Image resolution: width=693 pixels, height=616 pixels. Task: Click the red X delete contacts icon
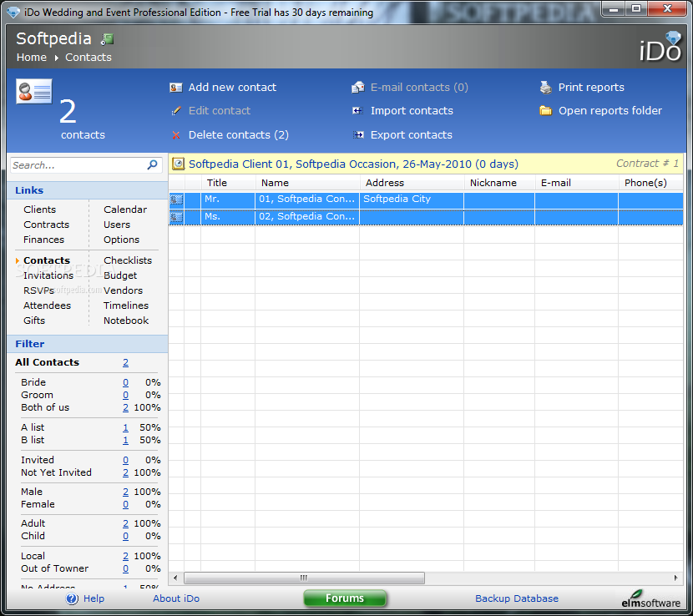pyautogui.click(x=176, y=135)
